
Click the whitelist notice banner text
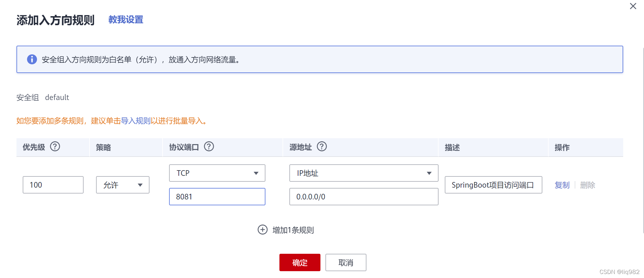coord(141,60)
